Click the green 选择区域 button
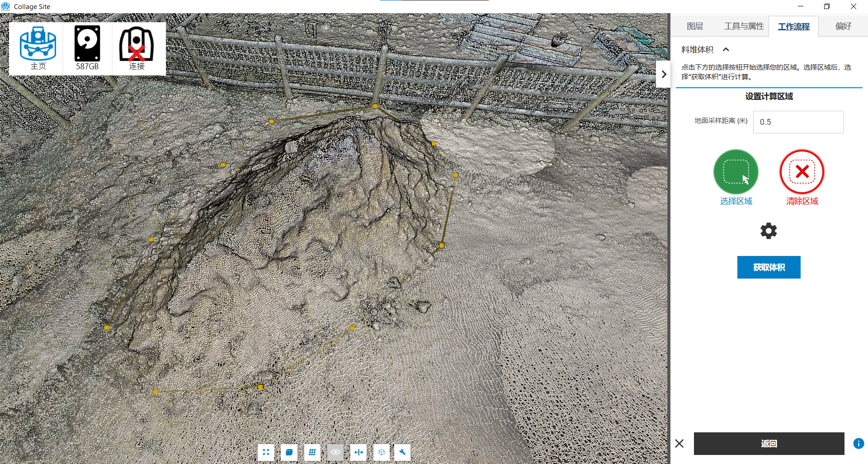Viewport: 868px width, 464px height. [736, 172]
